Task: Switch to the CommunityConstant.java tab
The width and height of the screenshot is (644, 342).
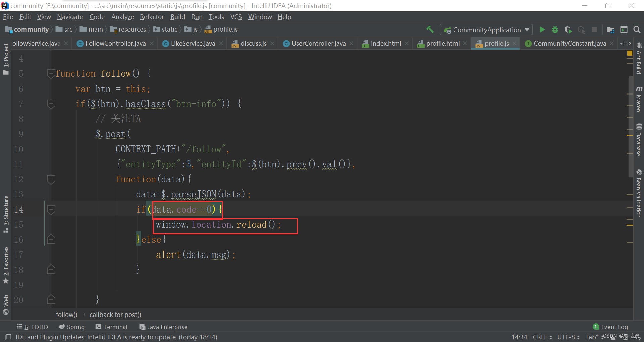Action: pos(570,43)
